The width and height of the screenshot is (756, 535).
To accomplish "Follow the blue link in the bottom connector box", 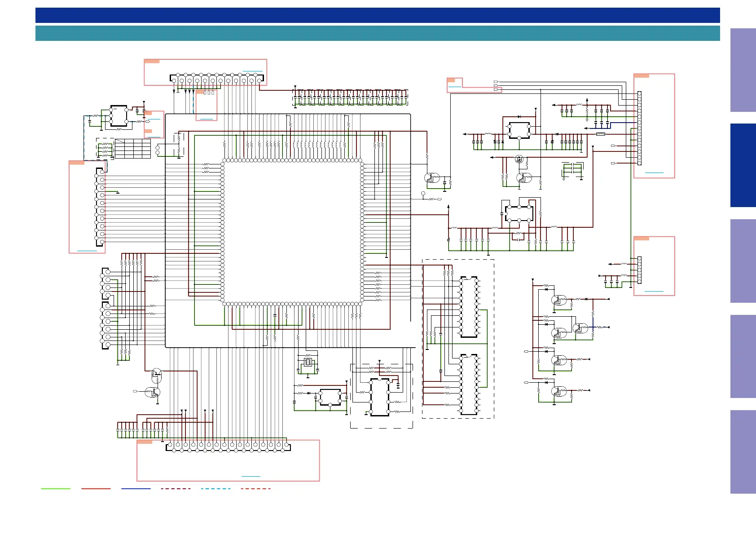I will (251, 476).
